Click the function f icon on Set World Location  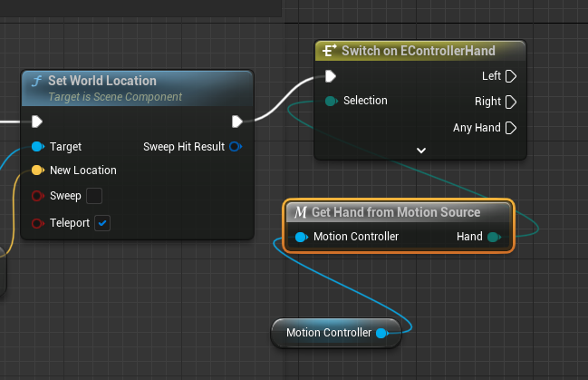[x=37, y=81]
